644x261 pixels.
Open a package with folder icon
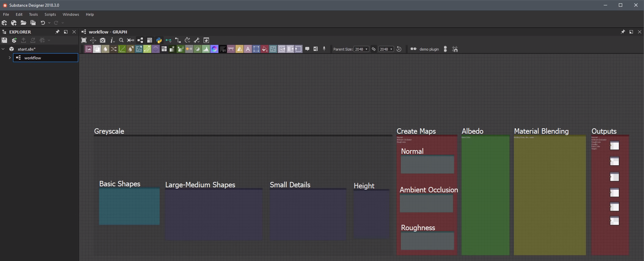(x=23, y=23)
